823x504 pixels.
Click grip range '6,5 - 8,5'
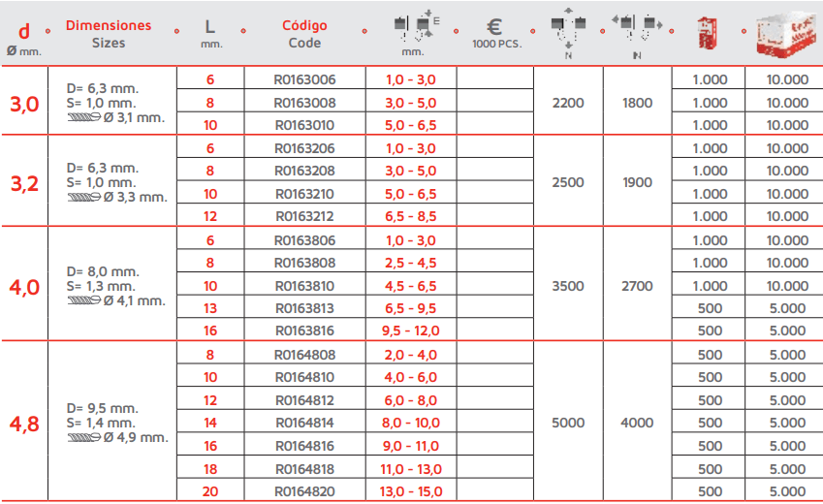pyautogui.click(x=410, y=216)
